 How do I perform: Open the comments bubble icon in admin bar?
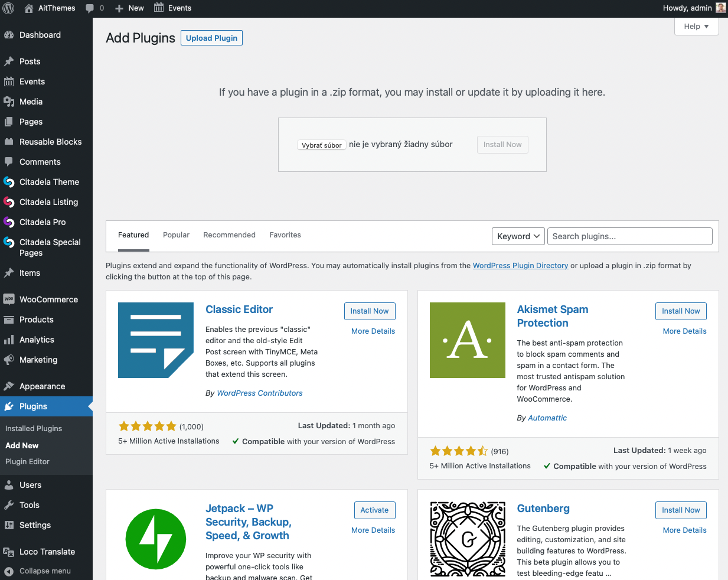coord(90,8)
